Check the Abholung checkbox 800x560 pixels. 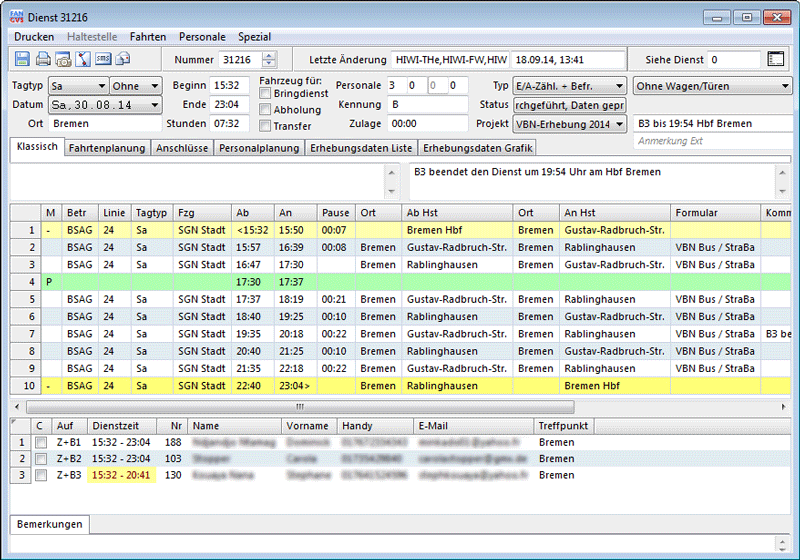click(x=265, y=110)
